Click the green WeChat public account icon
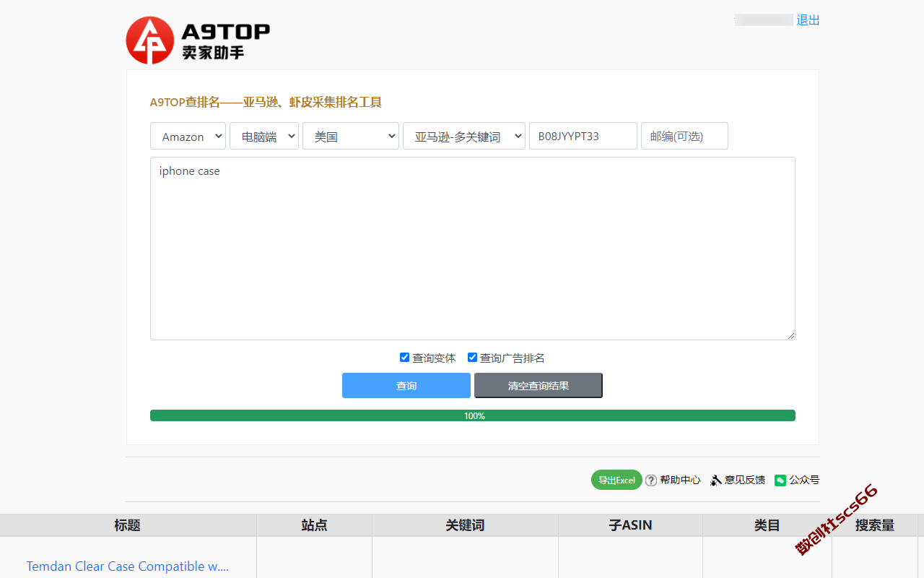Screen dimensions: 924x578 pyautogui.click(x=780, y=480)
